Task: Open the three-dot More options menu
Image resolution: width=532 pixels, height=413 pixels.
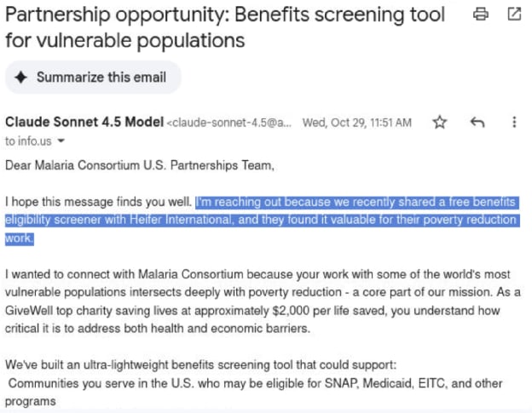Action: tap(514, 123)
